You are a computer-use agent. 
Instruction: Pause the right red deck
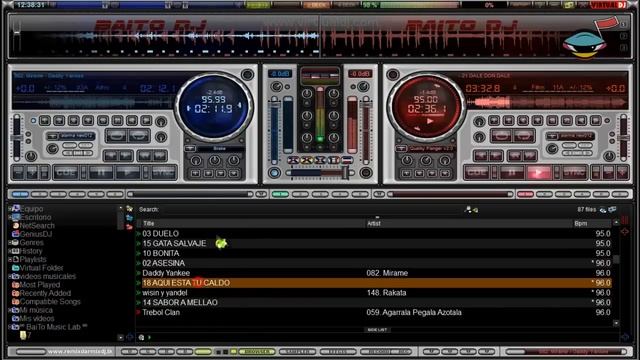click(511, 173)
